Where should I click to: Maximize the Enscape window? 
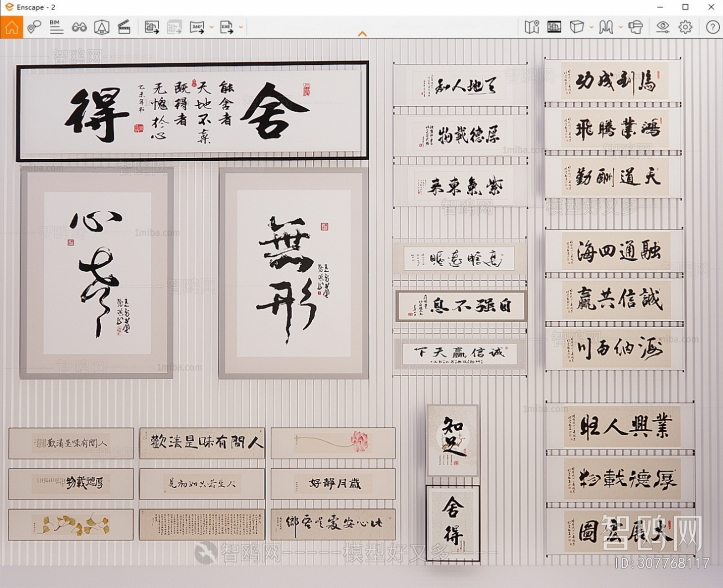point(686,7)
